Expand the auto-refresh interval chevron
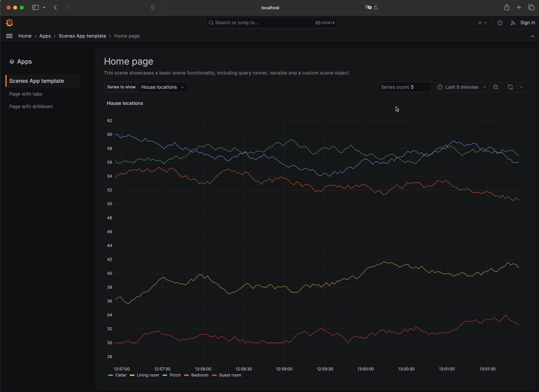 pos(522,87)
